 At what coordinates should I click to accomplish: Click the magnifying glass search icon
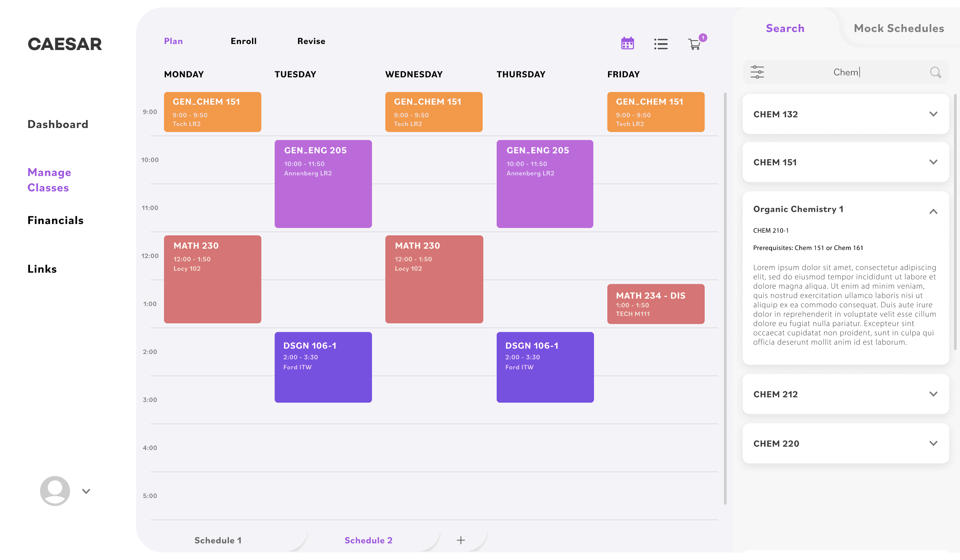point(935,72)
